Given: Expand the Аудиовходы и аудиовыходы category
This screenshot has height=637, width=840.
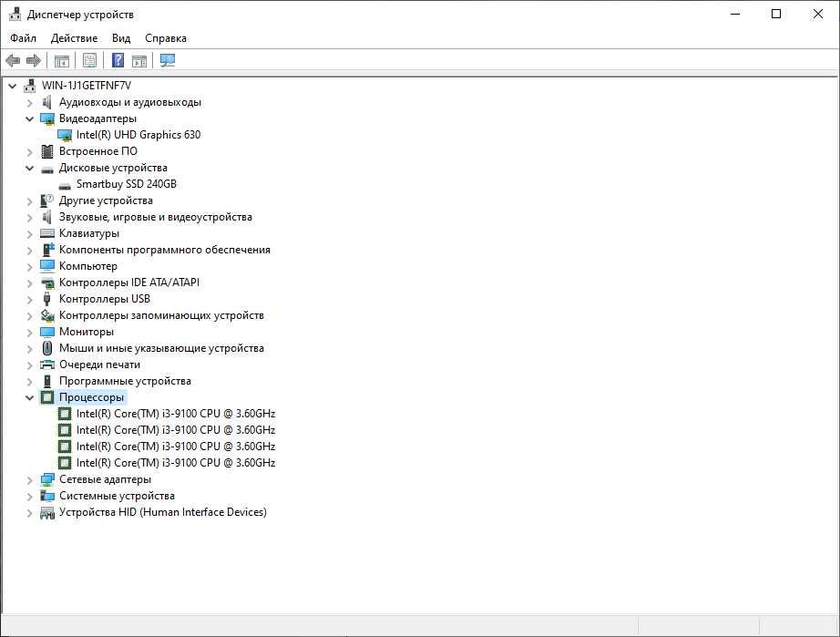Looking at the screenshot, I should (29, 102).
